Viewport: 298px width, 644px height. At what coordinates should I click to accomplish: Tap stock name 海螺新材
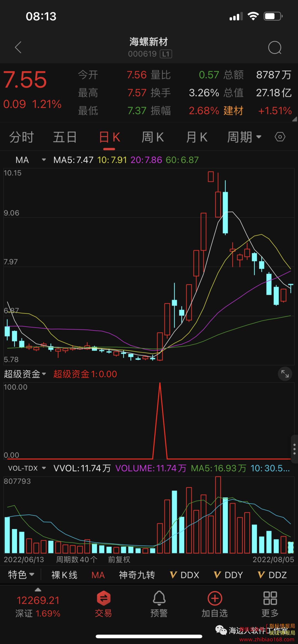click(x=149, y=42)
